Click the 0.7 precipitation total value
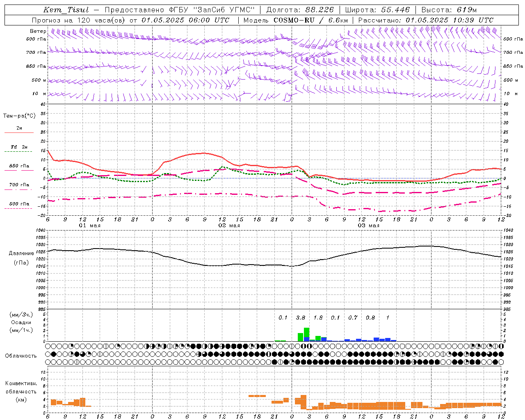 [353, 317]
